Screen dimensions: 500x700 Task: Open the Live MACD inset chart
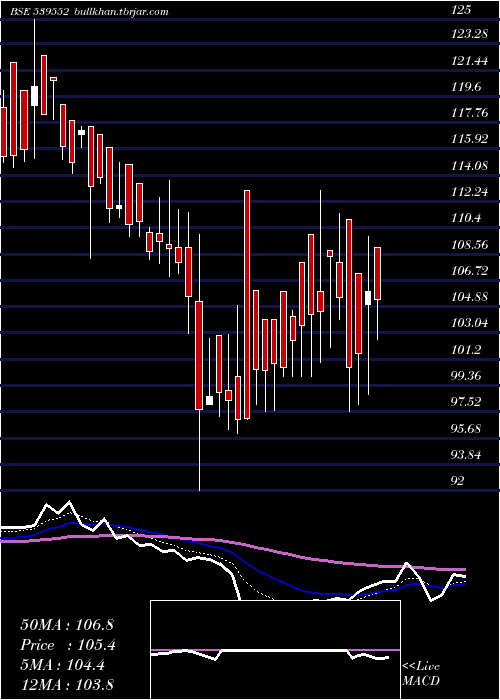click(275, 650)
